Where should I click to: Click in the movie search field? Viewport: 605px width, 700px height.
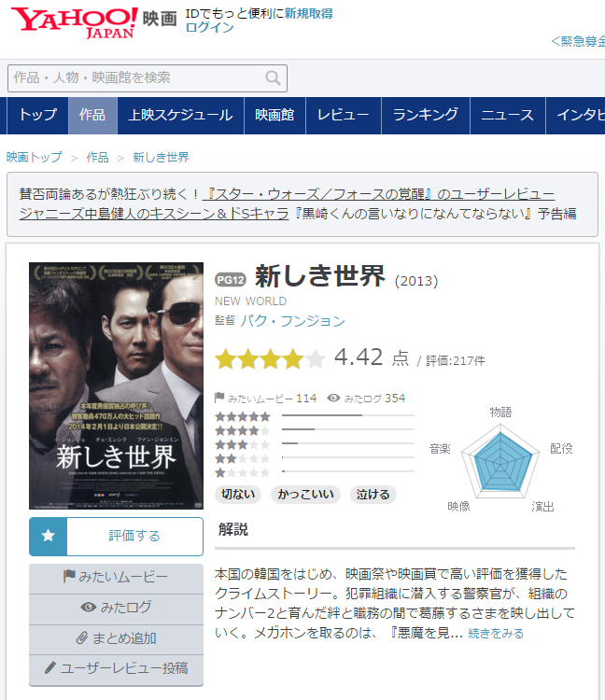[x=135, y=78]
